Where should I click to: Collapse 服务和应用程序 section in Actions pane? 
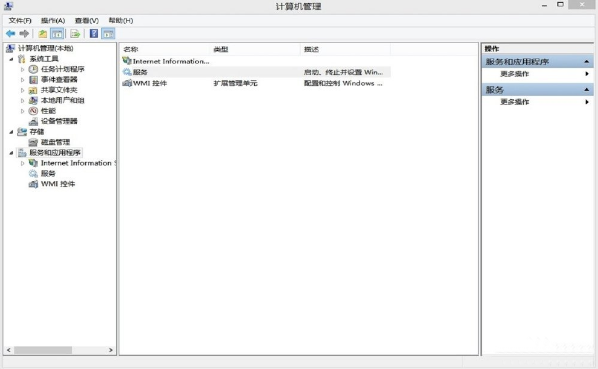click(587, 62)
